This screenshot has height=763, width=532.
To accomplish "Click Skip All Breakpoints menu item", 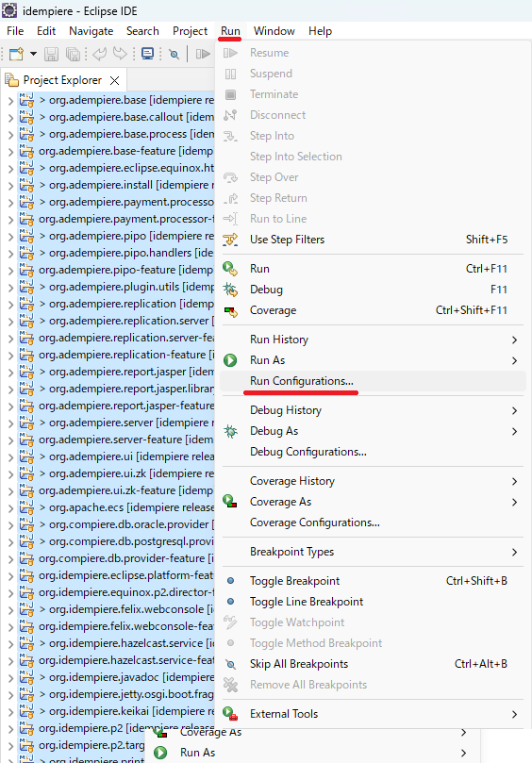I will [x=374, y=664].
